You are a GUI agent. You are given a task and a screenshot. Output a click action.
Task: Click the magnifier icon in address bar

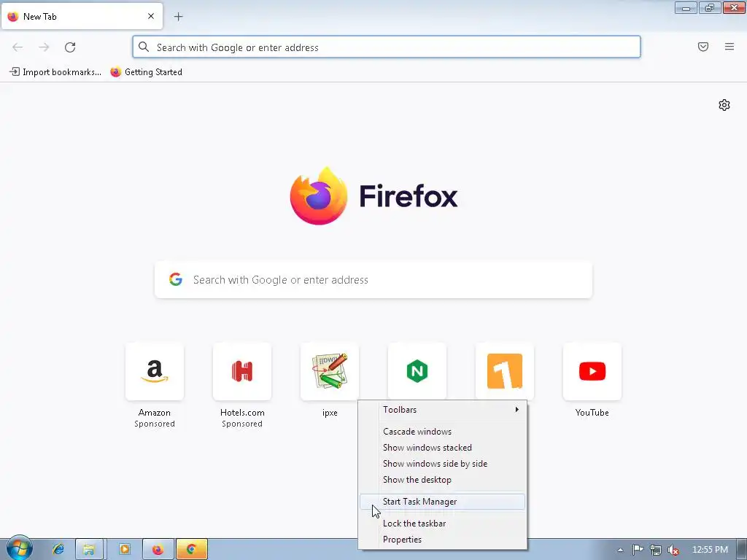pos(144,47)
